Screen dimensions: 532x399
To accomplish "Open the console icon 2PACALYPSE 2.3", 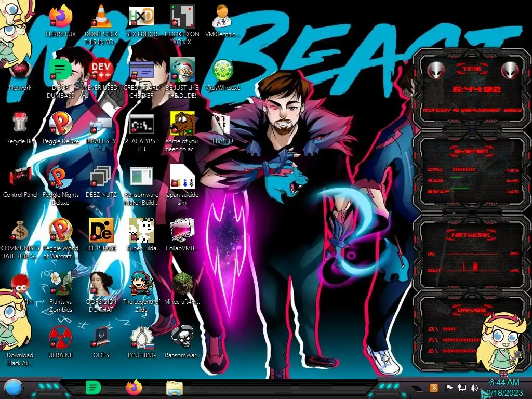I will [x=141, y=124].
